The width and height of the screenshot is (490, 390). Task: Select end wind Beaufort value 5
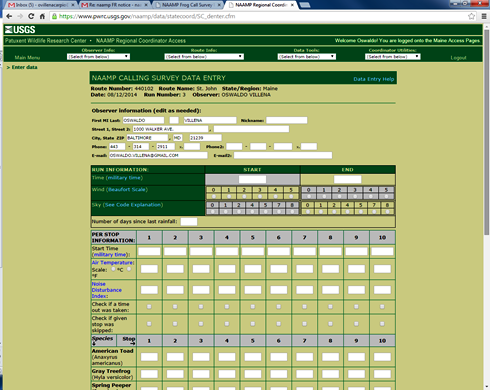pos(386,196)
